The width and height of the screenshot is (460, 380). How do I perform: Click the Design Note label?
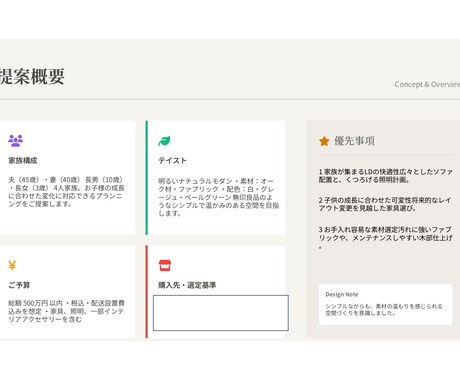342,294
